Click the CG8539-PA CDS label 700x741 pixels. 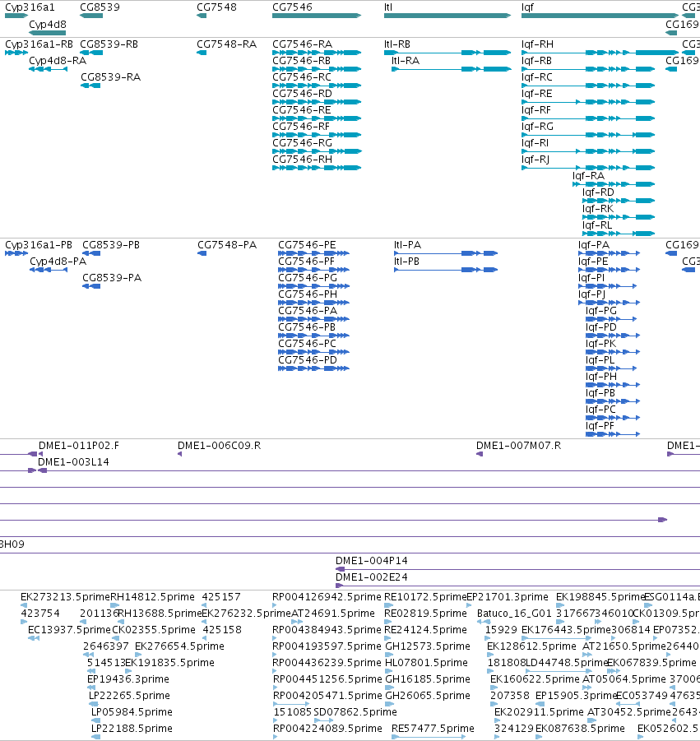pyautogui.click(x=112, y=278)
